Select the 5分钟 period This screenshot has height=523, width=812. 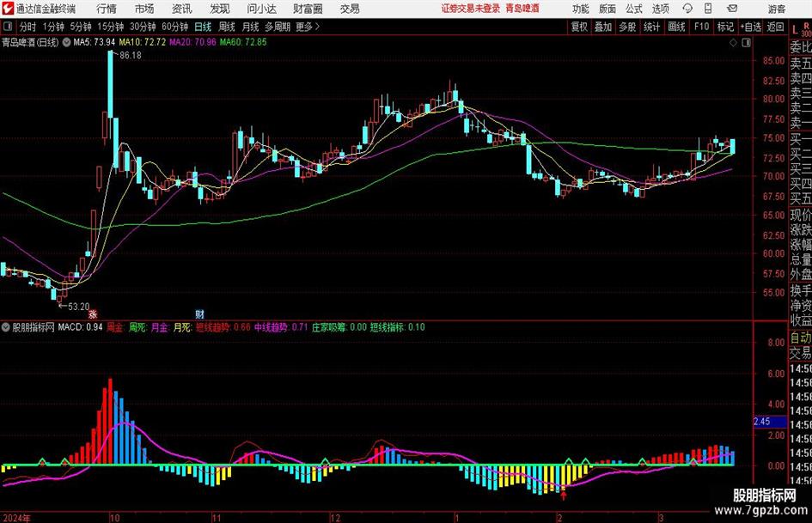click(81, 27)
